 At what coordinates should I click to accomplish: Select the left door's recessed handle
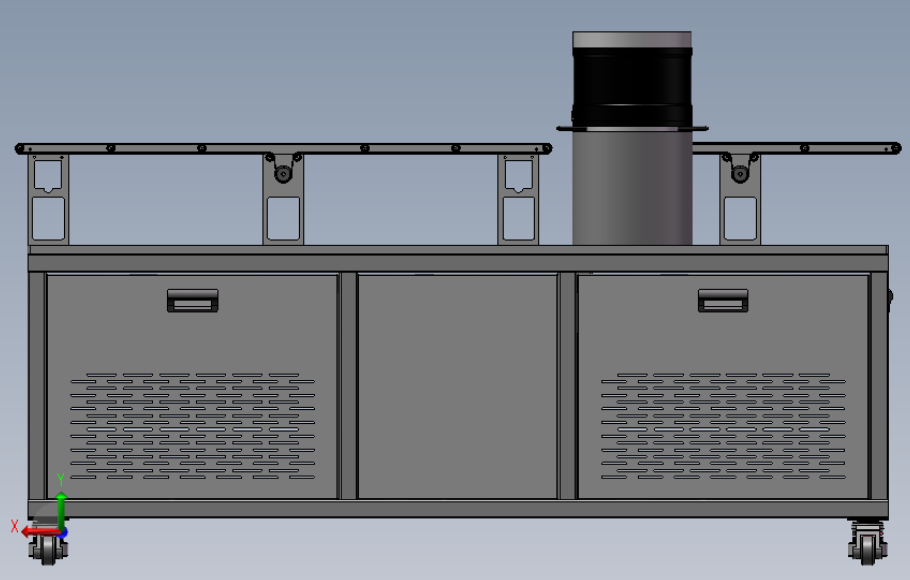(x=193, y=301)
